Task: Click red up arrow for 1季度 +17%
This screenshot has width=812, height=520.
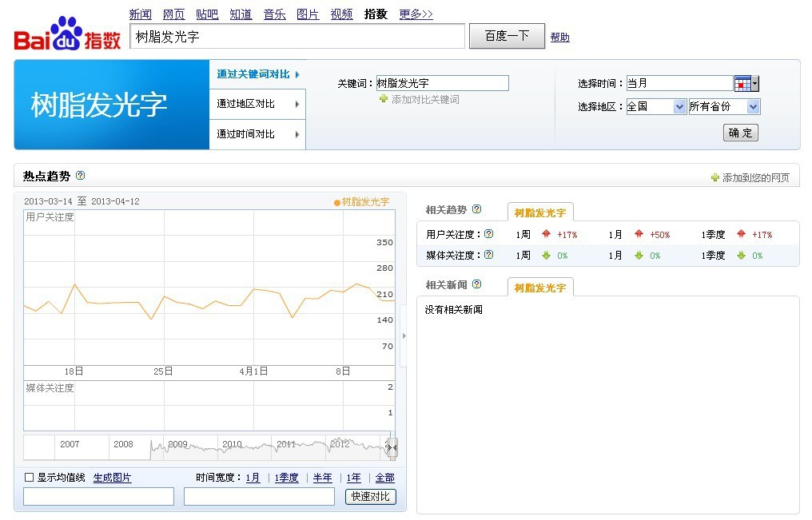Action: (741, 234)
